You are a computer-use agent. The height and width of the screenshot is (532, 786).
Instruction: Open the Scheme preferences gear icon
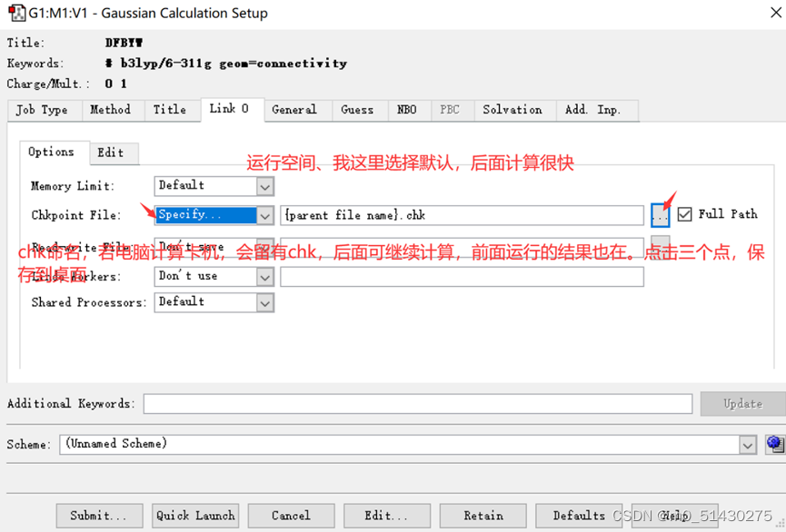[x=774, y=444]
